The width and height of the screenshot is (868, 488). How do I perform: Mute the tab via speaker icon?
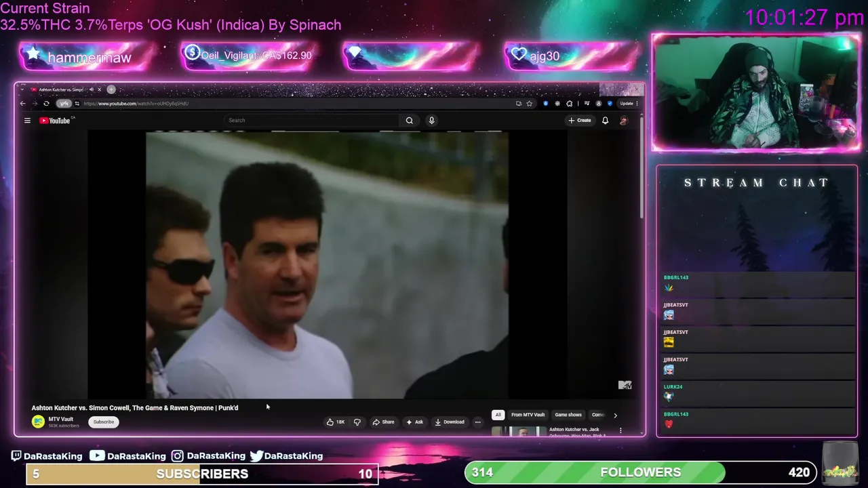(x=92, y=89)
